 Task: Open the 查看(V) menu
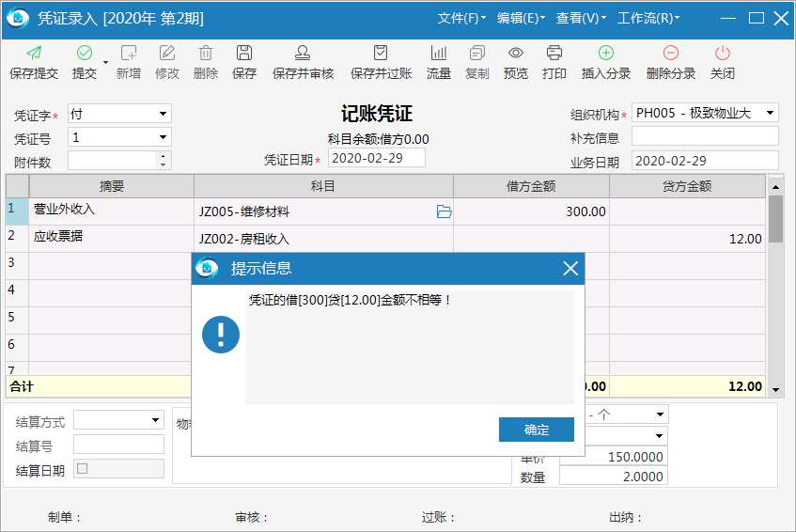point(581,18)
